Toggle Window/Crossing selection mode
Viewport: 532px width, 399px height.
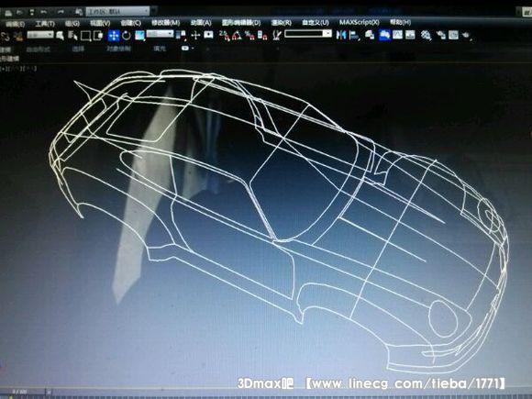click(x=98, y=36)
